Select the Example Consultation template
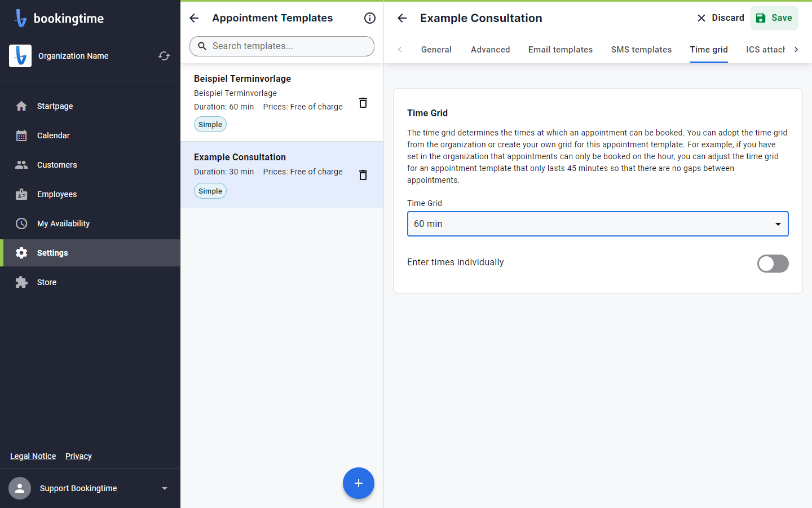Screen dimensions: 812x508 coord(282,174)
